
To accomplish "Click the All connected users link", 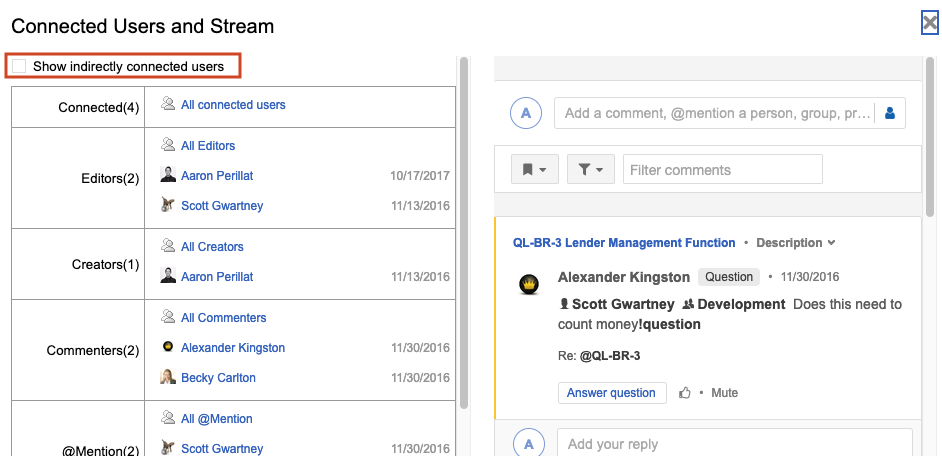I will (x=233, y=105).
